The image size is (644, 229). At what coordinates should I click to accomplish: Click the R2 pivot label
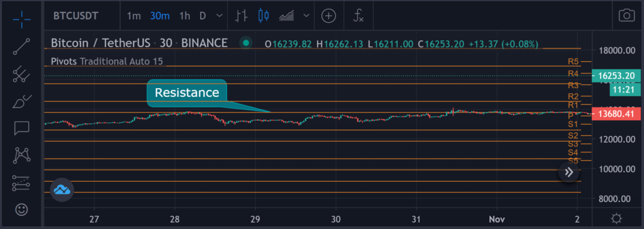[x=574, y=97]
